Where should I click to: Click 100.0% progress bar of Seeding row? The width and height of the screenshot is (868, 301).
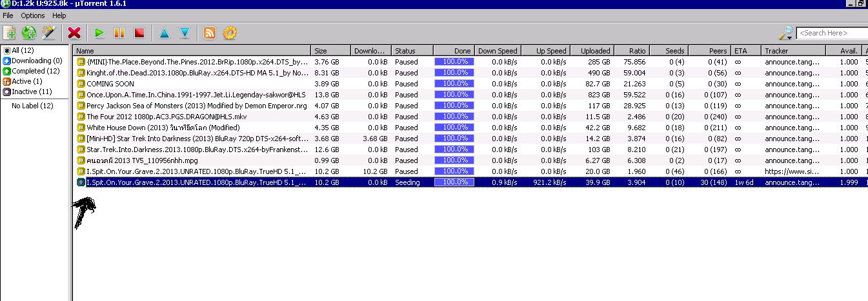pos(454,182)
